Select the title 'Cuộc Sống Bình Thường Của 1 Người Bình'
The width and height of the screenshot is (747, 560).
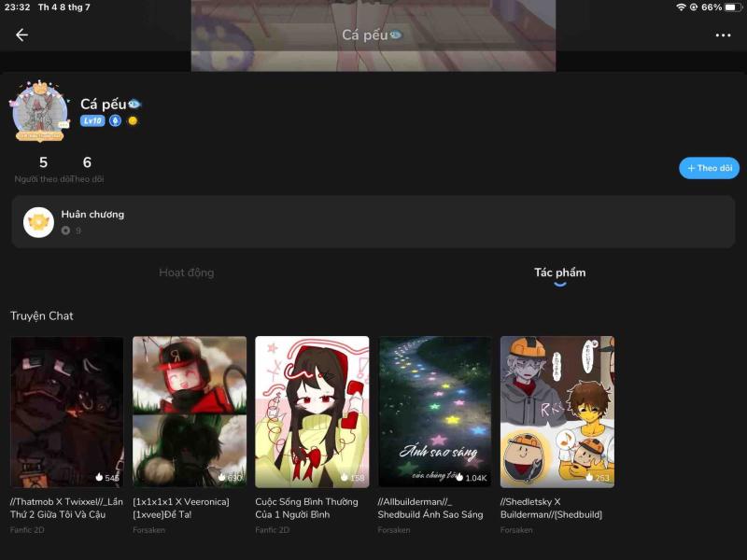coord(306,508)
